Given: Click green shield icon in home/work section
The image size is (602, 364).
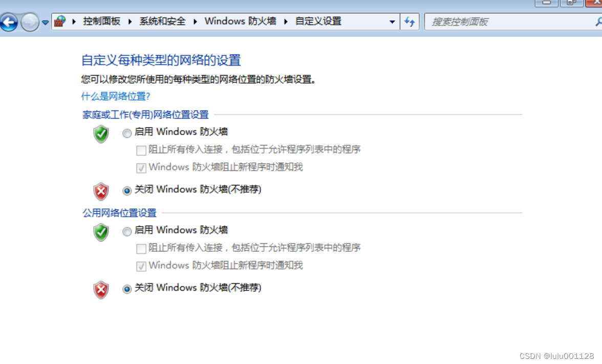Looking at the screenshot, I should (x=101, y=134).
